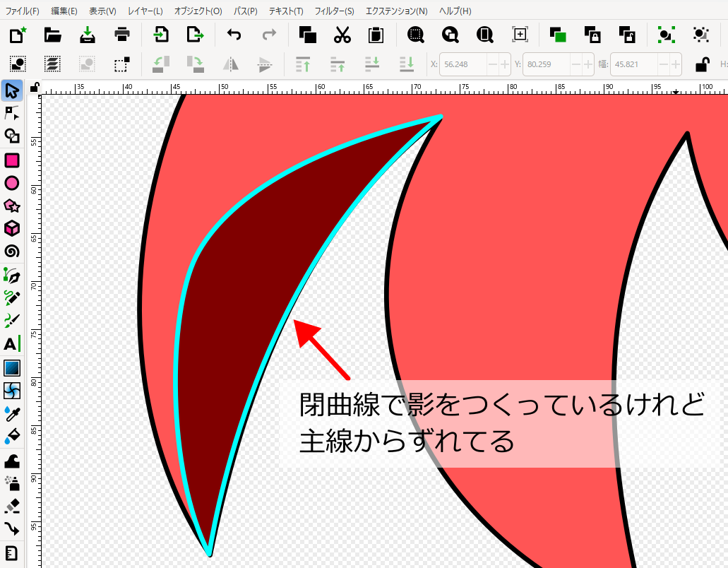Open the パス(P) menu
This screenshot has height=568, width=728.
tap(246, 11)
